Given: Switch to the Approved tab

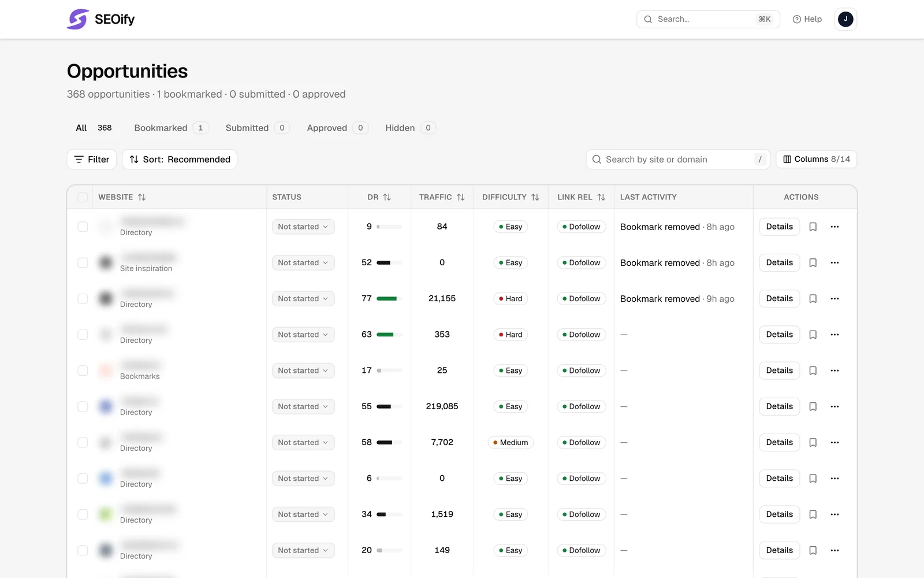Looking at the screenshot, I should click(337, 128).
